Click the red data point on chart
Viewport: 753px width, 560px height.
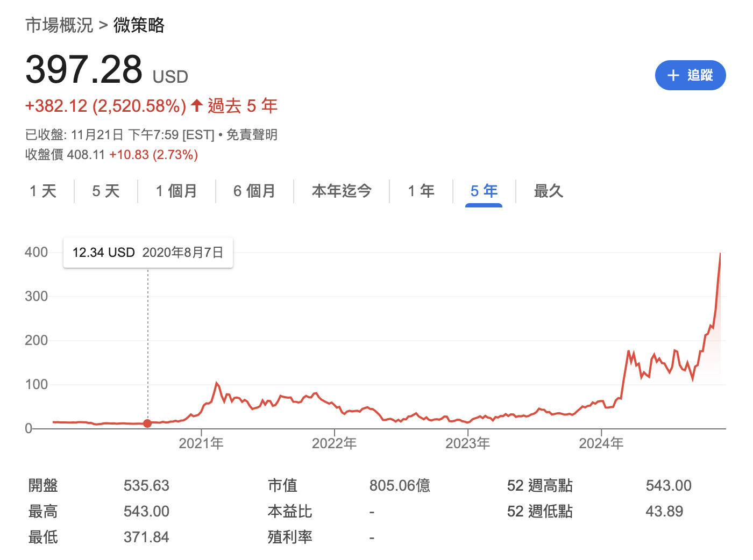pyautogui.click(x=147, y=423)
